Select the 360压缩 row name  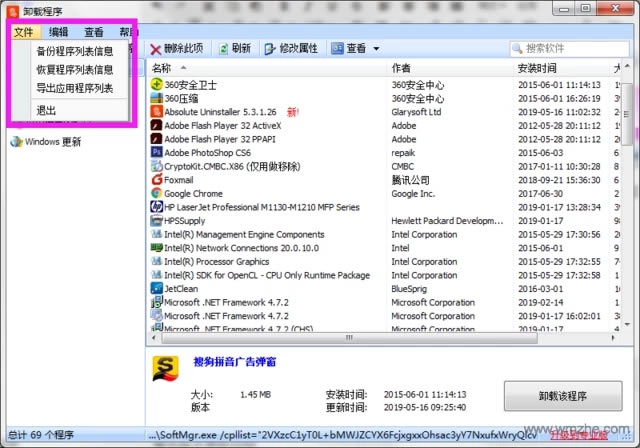tap(181, 98)
